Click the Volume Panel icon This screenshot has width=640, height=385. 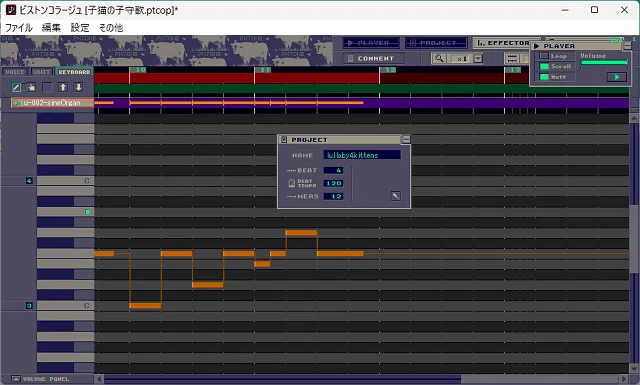pyautogui.click(x=16, y=379)
